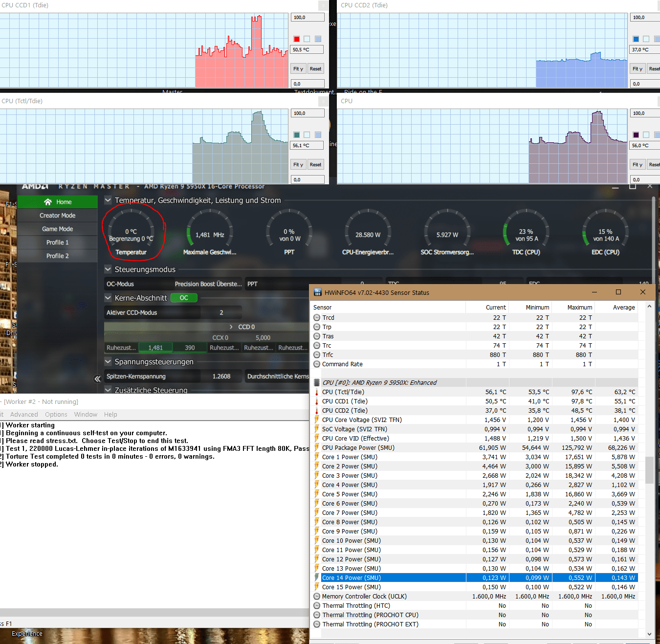The image size is (660, 644).
Task: Click HWiNFO scrollbar down arrow
Action: coord(649,634)
